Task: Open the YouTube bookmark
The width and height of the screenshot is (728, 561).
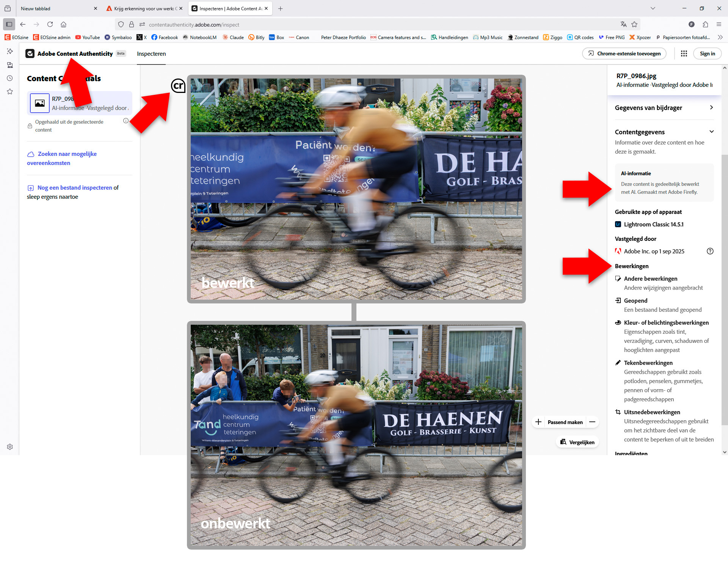Action: click(x=87, y=37)
